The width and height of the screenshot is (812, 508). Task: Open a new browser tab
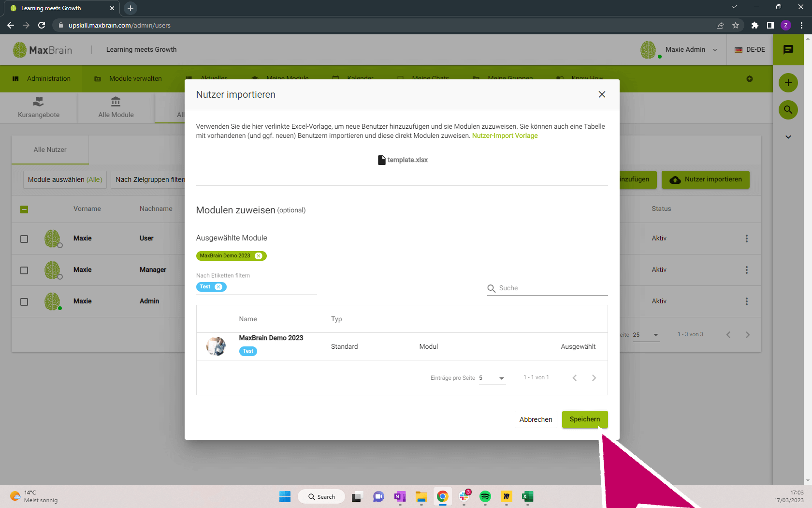pos(130,8)
